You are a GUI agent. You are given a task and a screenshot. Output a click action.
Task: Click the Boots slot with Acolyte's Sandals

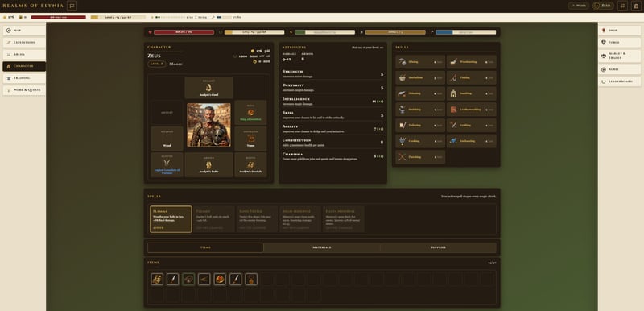(250, 164)
